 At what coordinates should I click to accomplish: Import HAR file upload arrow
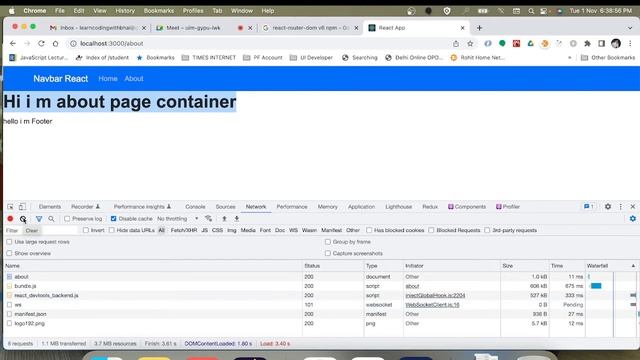coord(224,219)
